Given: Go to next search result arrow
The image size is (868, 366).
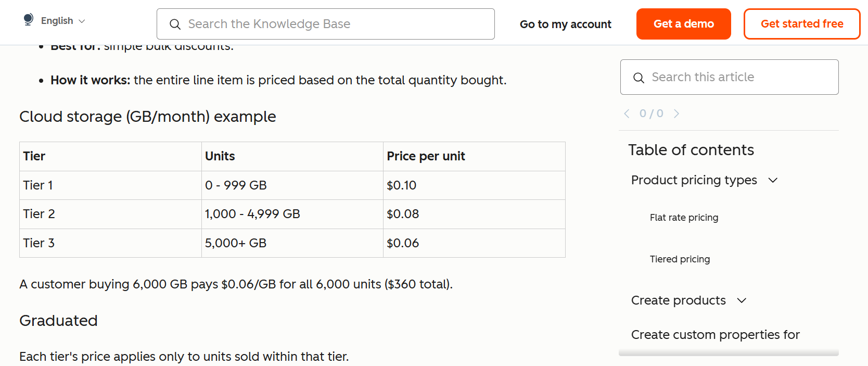Looking at the screenshot, I should tap(676, 113).
